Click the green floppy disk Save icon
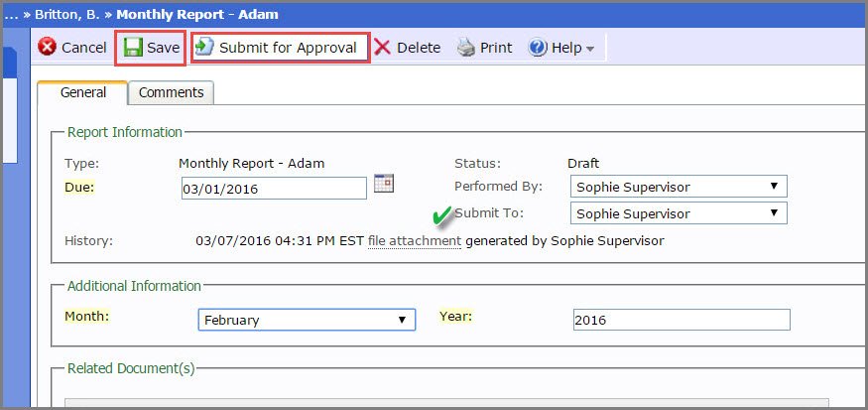This screenshot has height=410, width=868. [x=133, y=48]
